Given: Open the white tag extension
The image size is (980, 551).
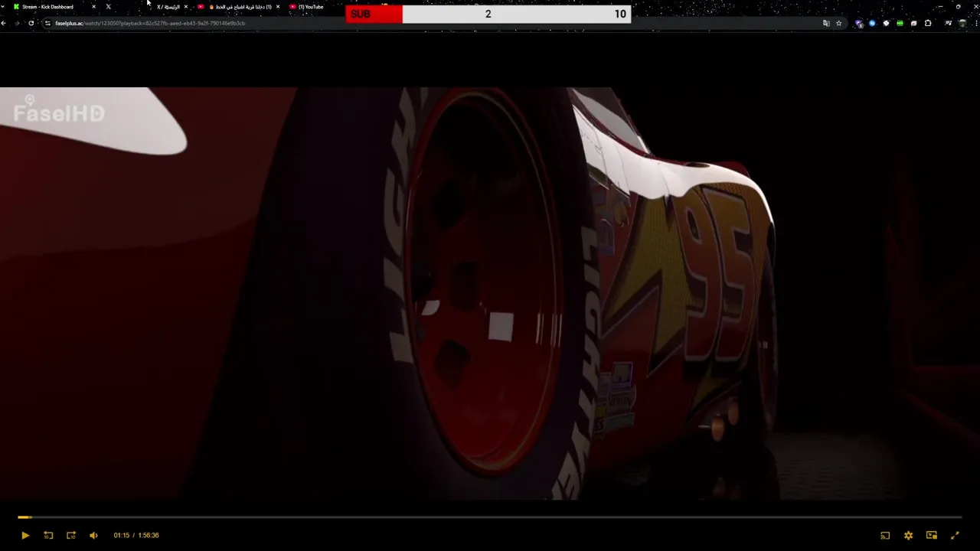Looking at the screenshot, I should pyautogui.click(x=886, y=23).
